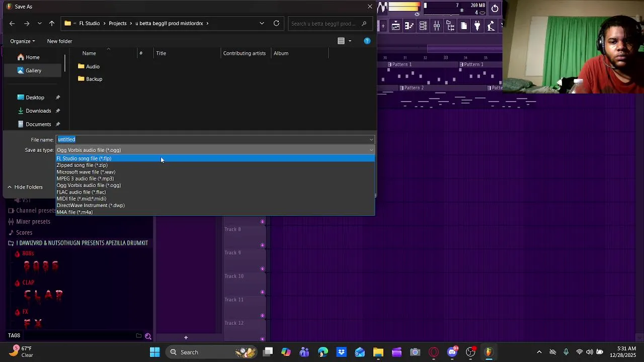
Task: Click the undo history circular arrow icon
Action: pos(495,8)
